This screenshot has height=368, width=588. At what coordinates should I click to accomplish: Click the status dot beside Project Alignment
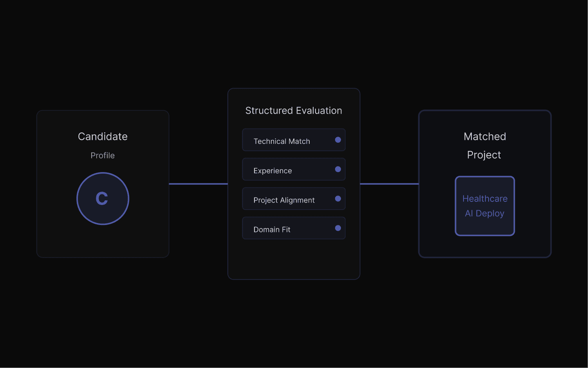[x=337, y=199]
